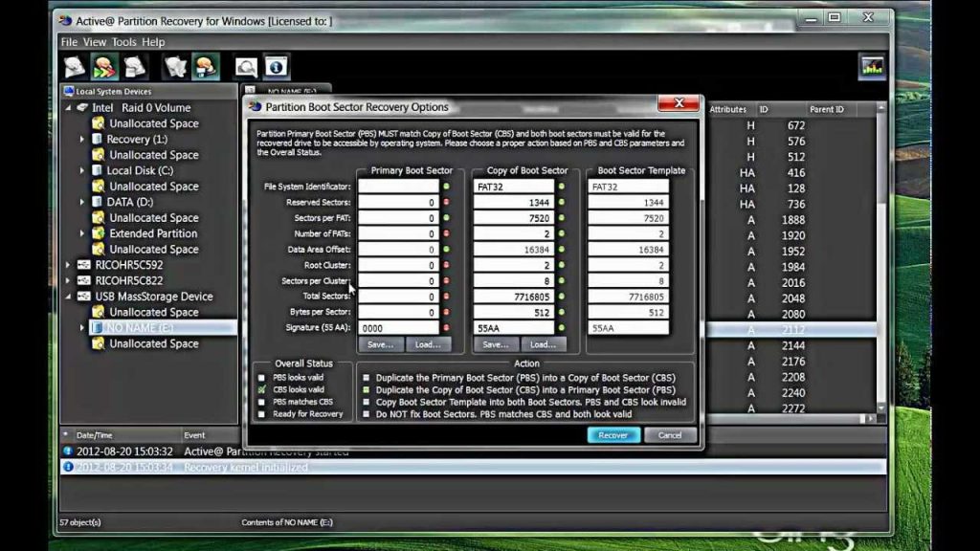Viewport: 980px width, 551px height.
Task: Open the View menu
Action: click(x=95, y=42)
